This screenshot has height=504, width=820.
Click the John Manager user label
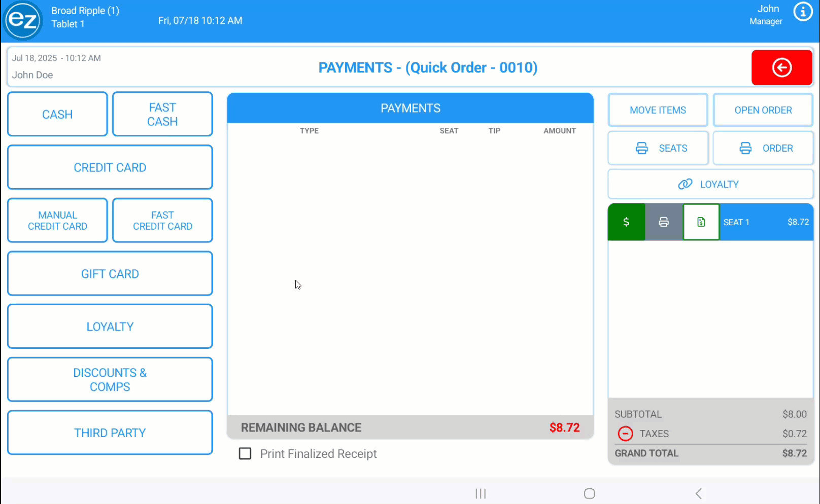pyautogui.click(x=766, y=15)
